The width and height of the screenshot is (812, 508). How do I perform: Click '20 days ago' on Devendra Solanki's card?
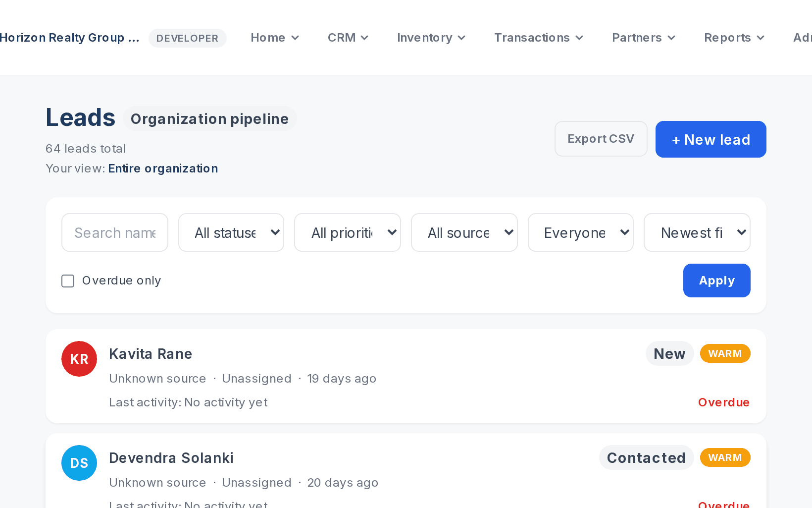coord(343,483)
